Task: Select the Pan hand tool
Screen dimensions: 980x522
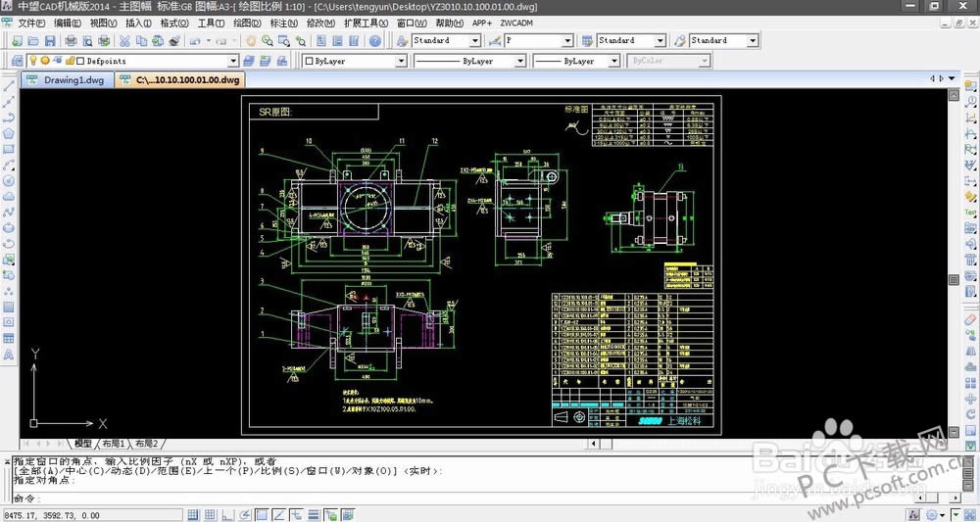Action: pyautogui.click(x=251, y=41)
